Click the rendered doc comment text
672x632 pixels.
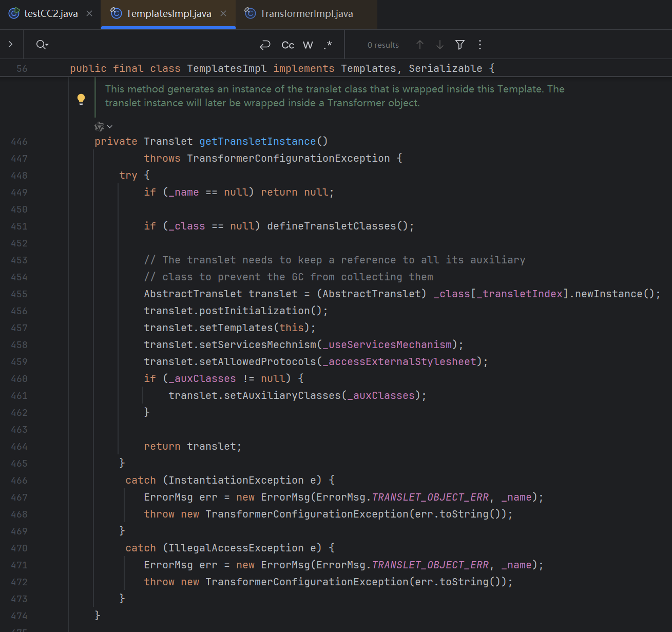click(x=335, y=96)
